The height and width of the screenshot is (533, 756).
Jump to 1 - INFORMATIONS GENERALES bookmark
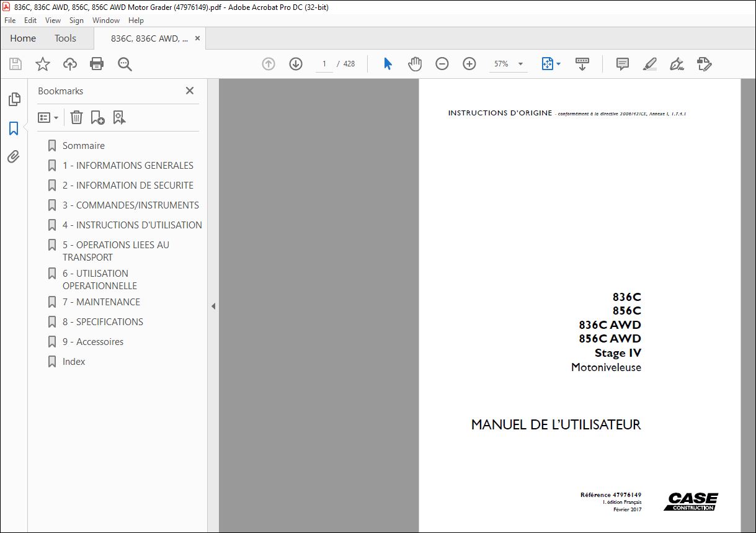pos(128,166)
